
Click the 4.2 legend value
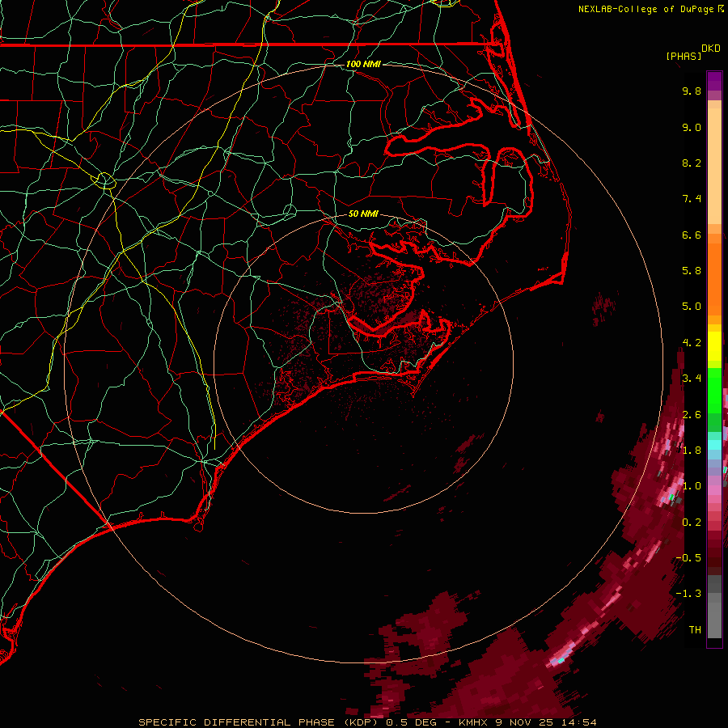click(692, 343)
